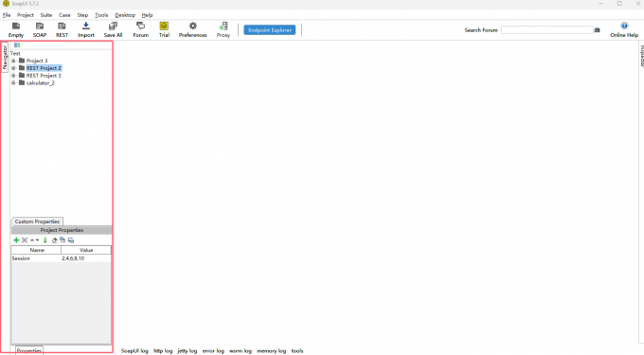Image resolution: width=644 pixels, height=355 pixels.
Task: Click the Name column header
Action: coord(37,250)
